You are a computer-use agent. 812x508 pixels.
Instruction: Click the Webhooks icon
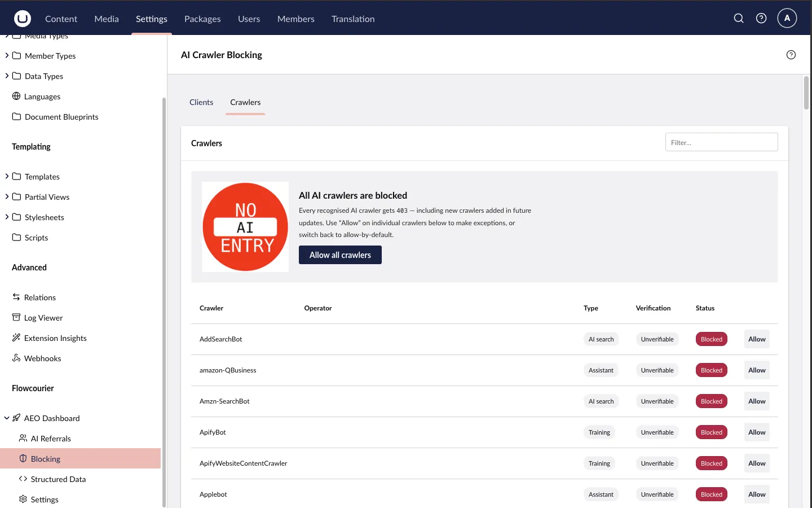point(16,358)
